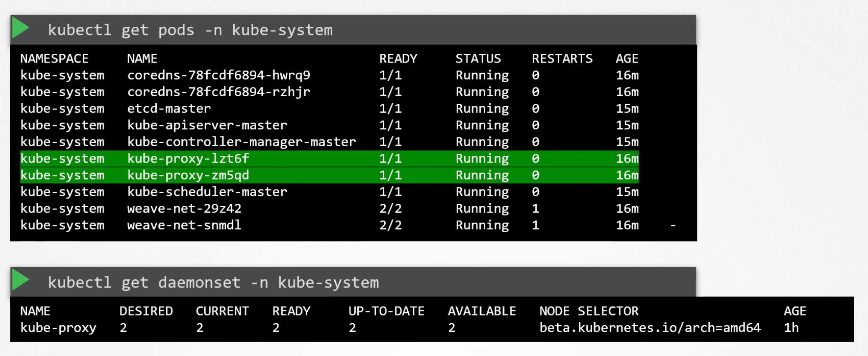Click the AGE header in the pods table

coord(627,58)
